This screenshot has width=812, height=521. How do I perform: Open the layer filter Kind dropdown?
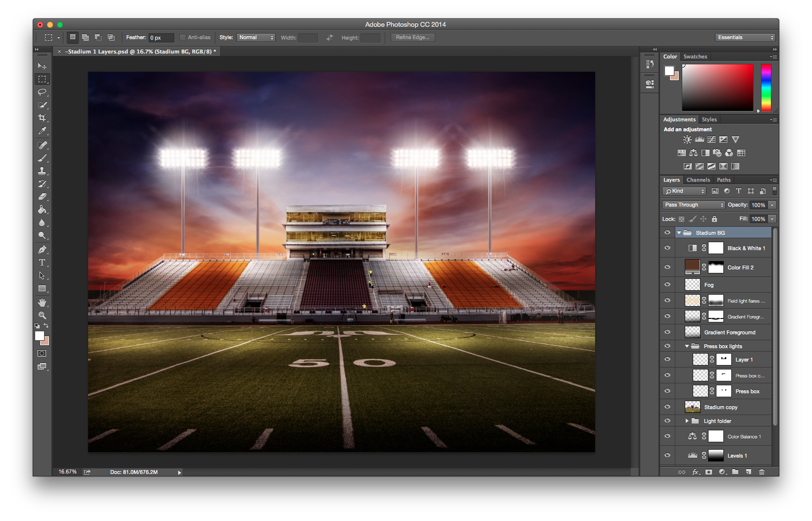tap(684, 191)
